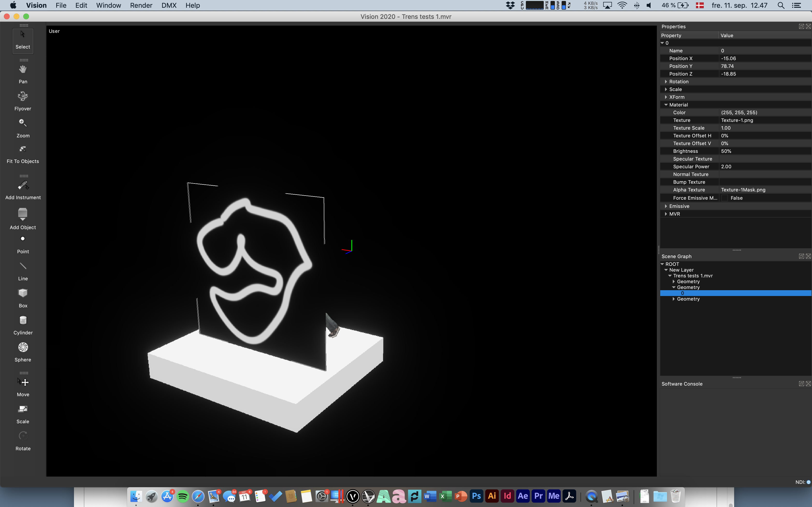The height and width of the screenshot is (507, 812).
Task: Select the Cylinder primitive tool
Action: [x=23, y=325]
